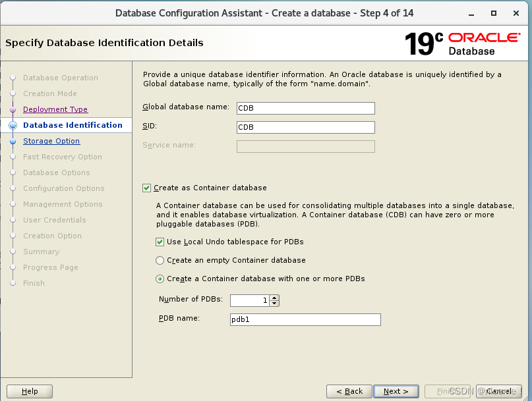Click the Global database name label
The height and width of the screenshot is (401, 532).
[x=186, y=107]
